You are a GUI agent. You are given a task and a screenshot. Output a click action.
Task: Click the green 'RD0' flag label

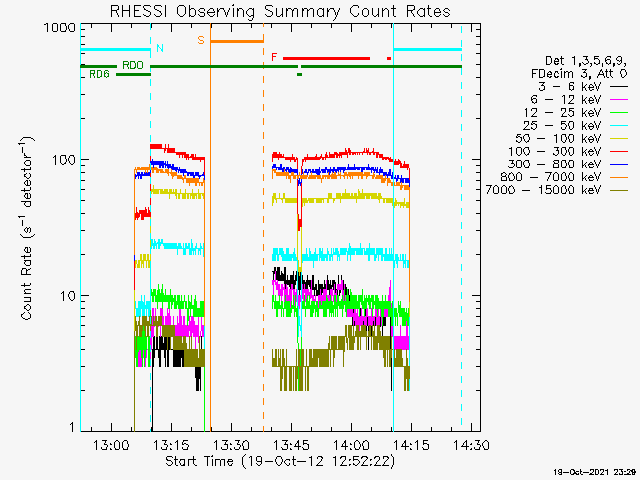[x=133, y=65]
